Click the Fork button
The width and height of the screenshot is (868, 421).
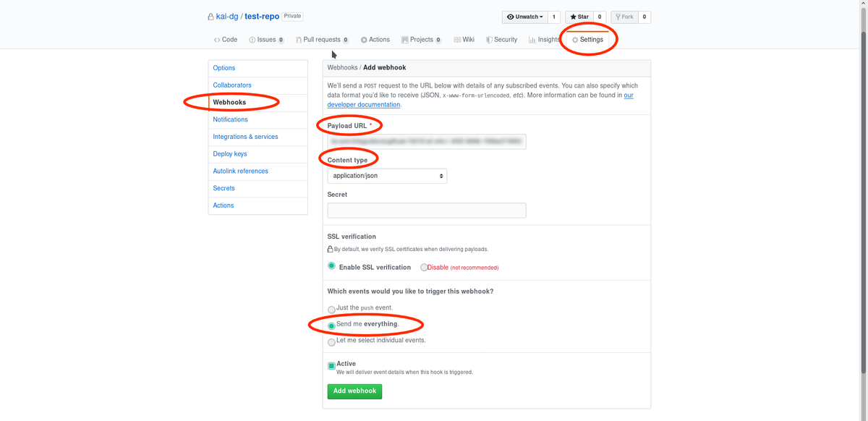[x=624, y=17]
